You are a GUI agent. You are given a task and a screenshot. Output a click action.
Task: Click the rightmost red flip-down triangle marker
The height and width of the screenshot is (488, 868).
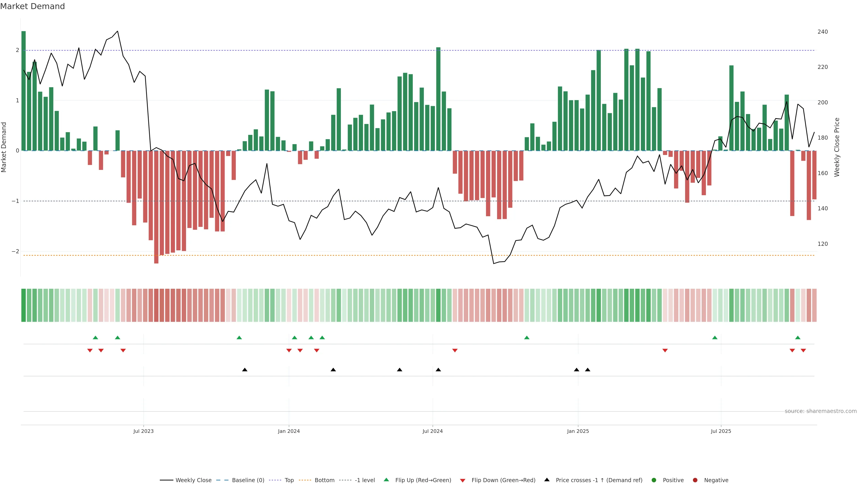pyautogui.click(x=803, y=351)
